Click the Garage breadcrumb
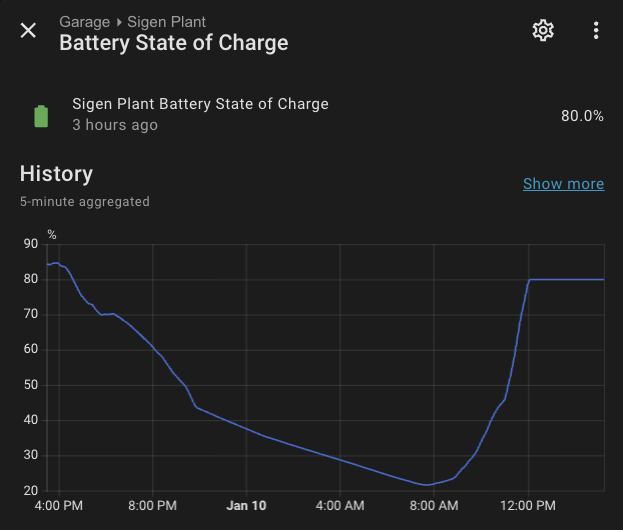This screenshot has width=623, height=530. click(x=84, y=22)
